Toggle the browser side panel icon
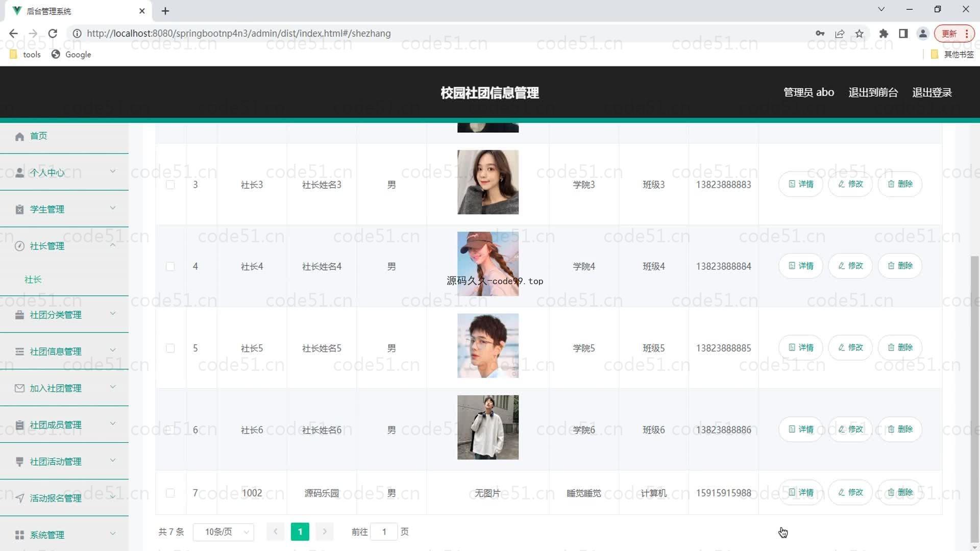980x551 pixels. coord(903,34)
